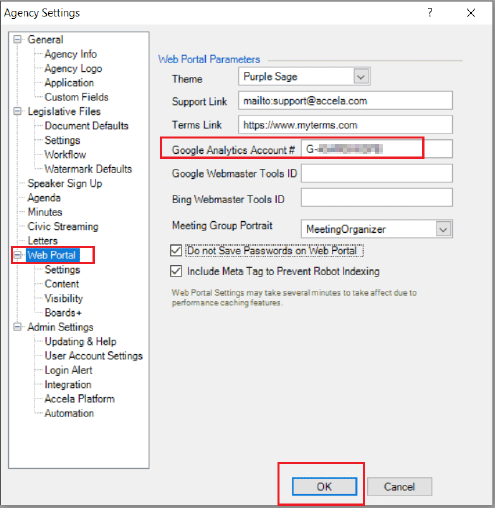The width and height of the screenshot is (495, 508).
Task: Select Watermark Defaults in the tree
Action: (88, 169)
